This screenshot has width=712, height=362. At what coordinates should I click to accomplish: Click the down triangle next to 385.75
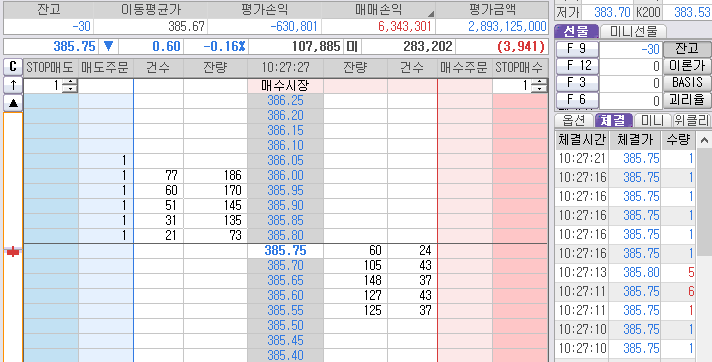point(108,46)
